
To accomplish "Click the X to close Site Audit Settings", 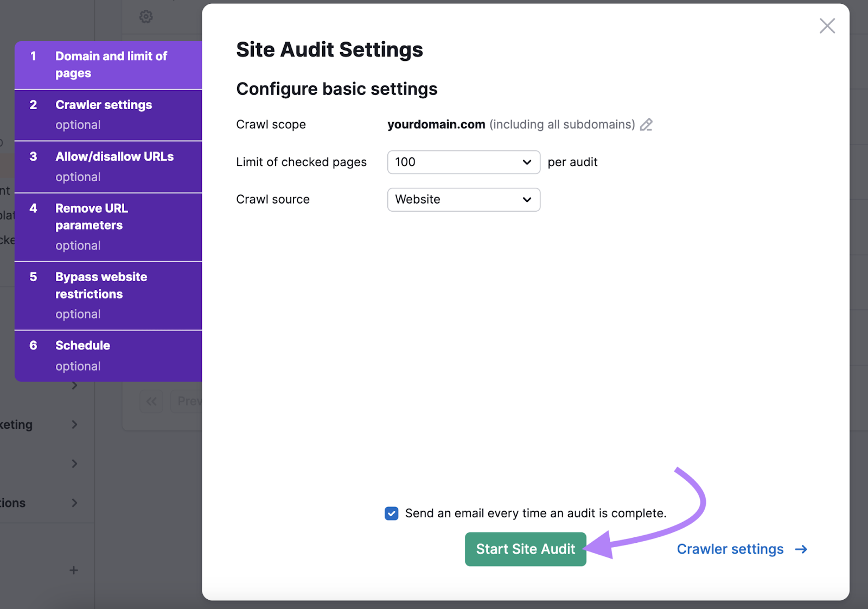I will (x=827, y=26).
